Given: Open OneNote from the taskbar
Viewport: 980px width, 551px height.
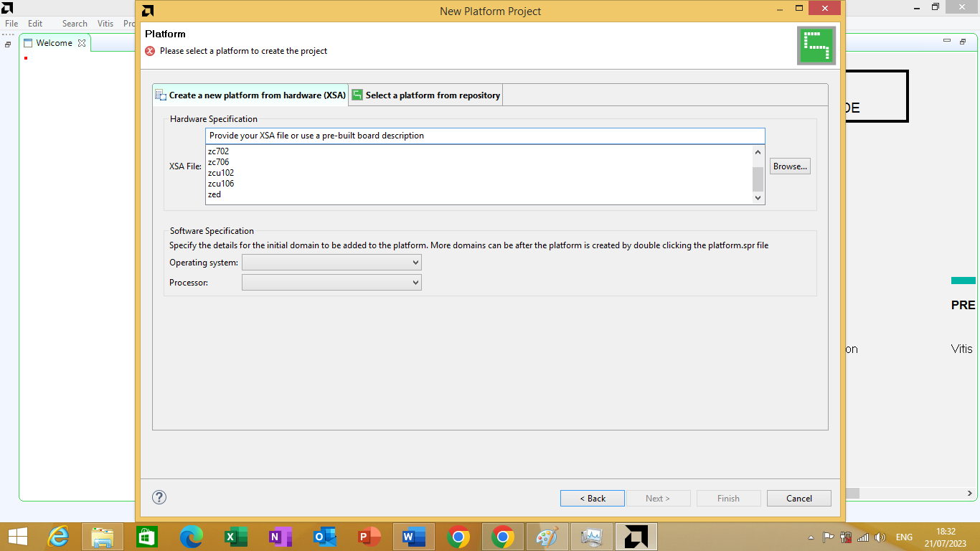Looking at the screenshot, I should tap(281, 537).
